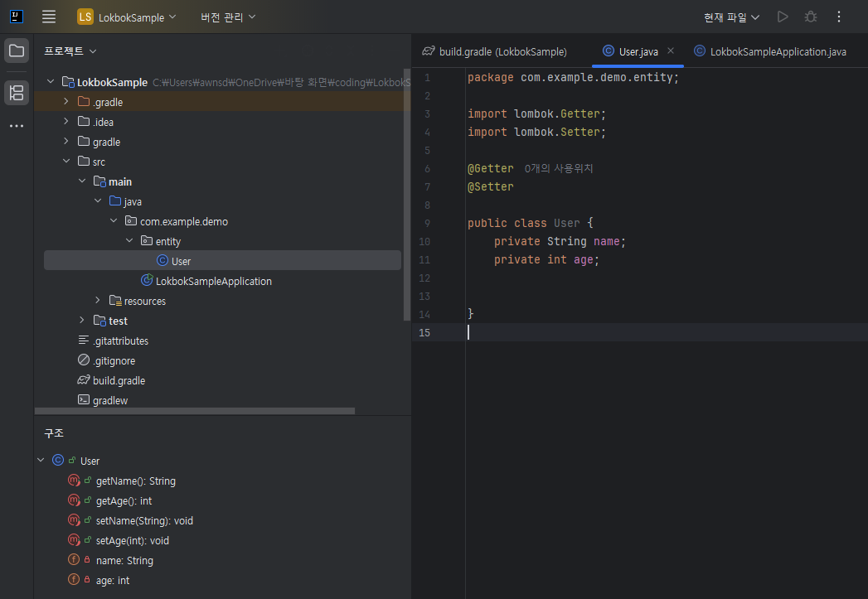Screen dimensions: 868x599
Task: Open the 현재 파일 run configuration dropdown
Action: 731,17
